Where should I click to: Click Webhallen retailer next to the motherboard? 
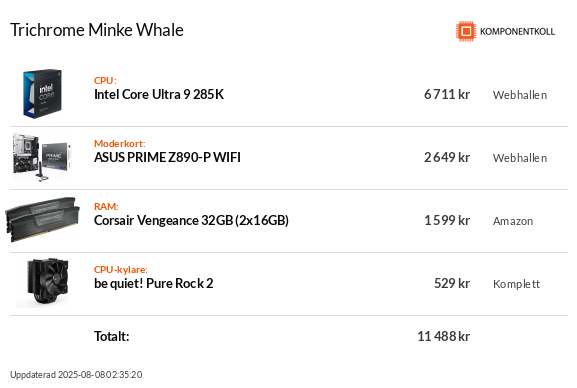(x=520, y=158)
